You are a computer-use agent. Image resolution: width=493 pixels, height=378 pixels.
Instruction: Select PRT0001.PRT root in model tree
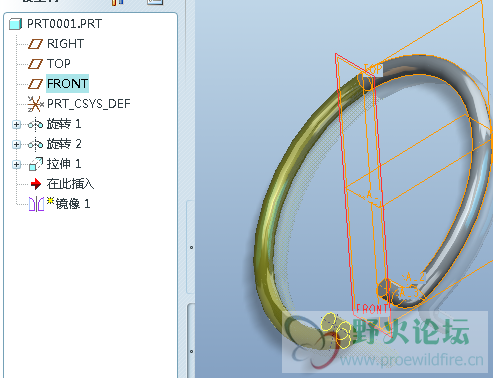pyautogui.click(x=64, y=24)
